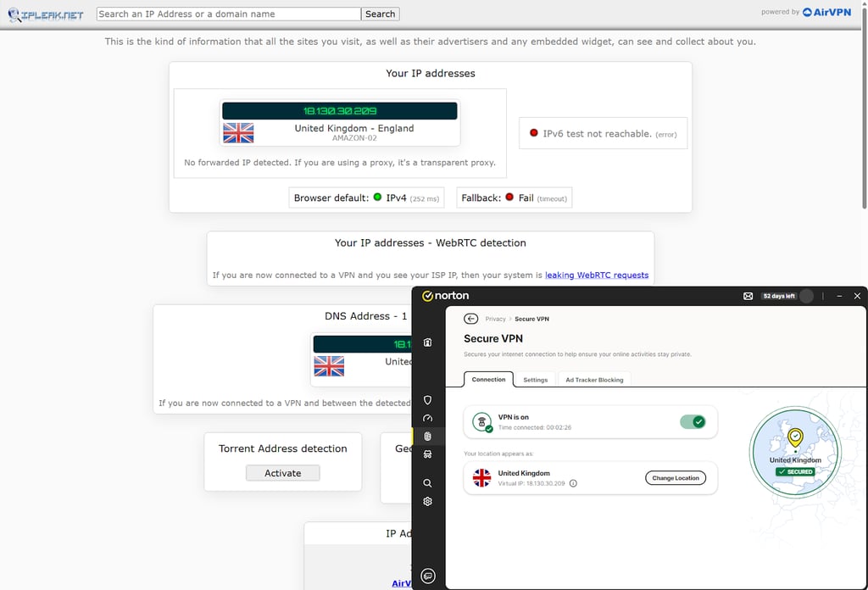Viewport: 868px width, 590px height.
Task: Click the Torrent Address detection heading
Action: click(x=283, y=448)
